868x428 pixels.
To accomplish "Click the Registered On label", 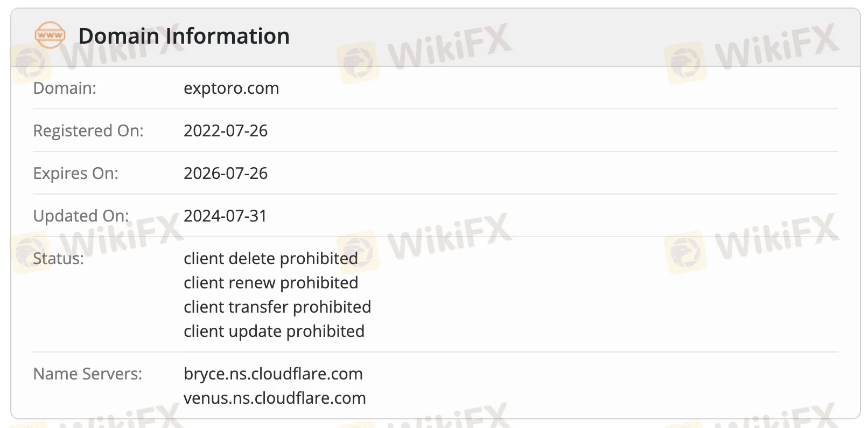I will 88,130.
